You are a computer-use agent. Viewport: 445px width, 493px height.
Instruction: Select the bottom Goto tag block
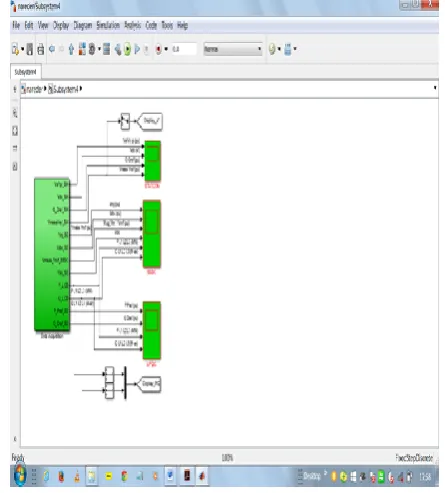150,384
